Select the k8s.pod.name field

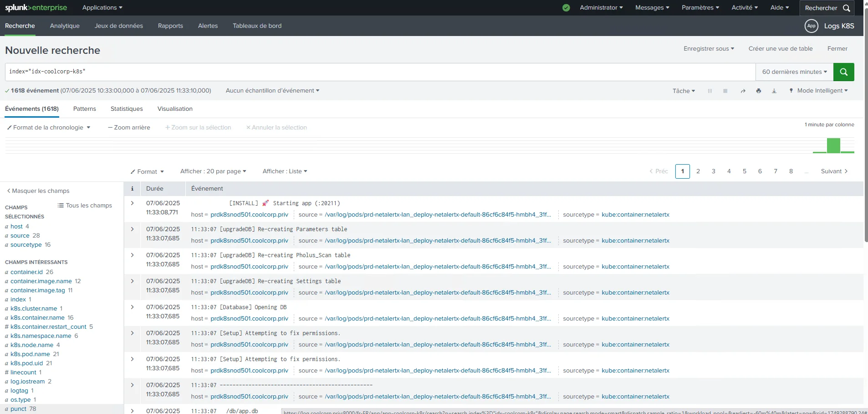point(30,354)
